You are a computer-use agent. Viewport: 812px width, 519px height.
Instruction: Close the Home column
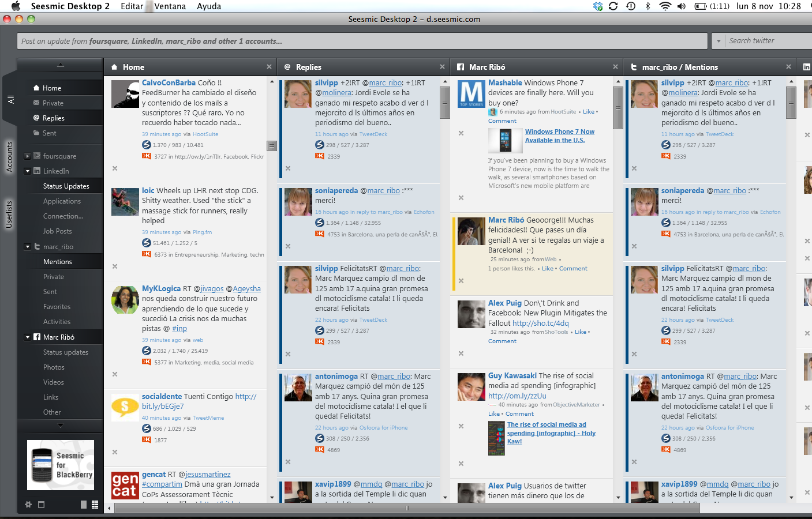click(x=269, y=67)
